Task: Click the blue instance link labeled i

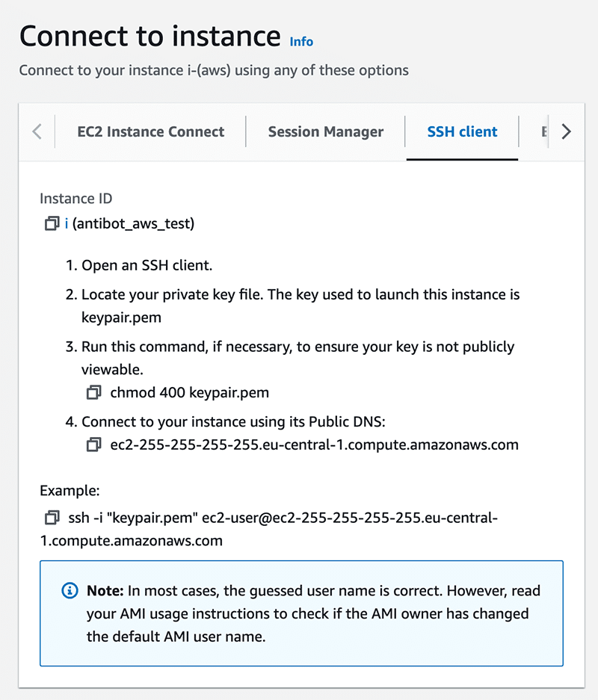Action: click(x=66, y=223)
